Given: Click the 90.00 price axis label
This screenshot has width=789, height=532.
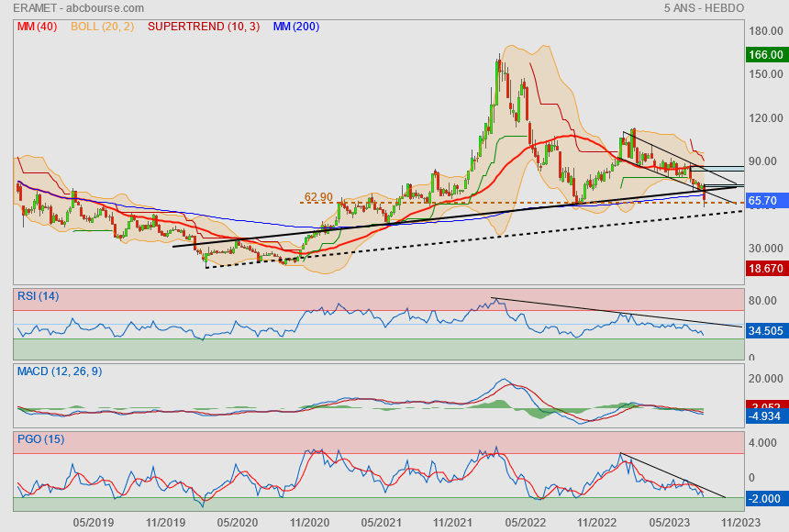Looking at the screenshot, I should (762, 161).
